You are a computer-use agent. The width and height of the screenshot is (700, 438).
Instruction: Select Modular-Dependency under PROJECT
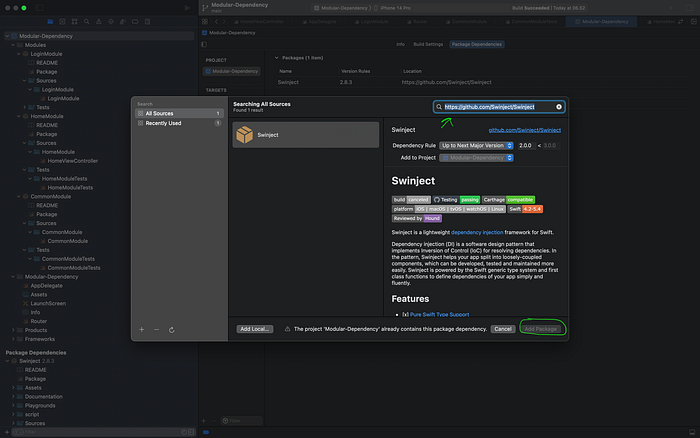click(231, 71)
